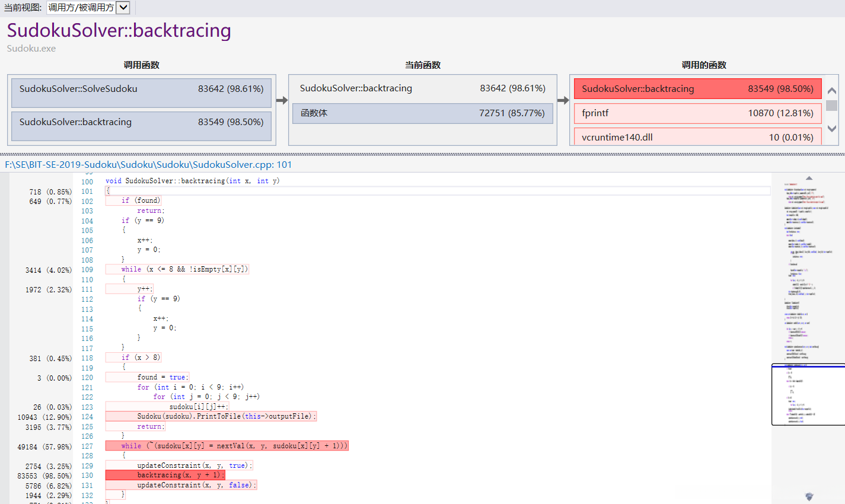Click the Sudoku.exe module name
This screenshot has width=845, height=504.
click(x=31, y=49)
